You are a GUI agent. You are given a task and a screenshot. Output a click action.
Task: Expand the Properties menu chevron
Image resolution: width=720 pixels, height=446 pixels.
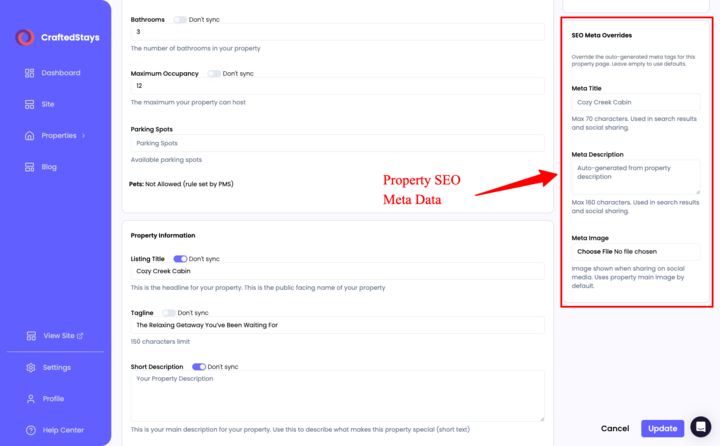(x=83, y=136)
